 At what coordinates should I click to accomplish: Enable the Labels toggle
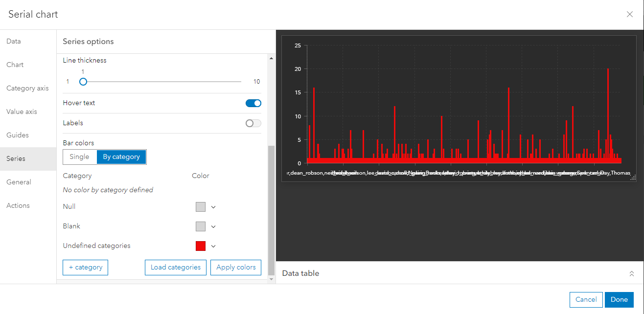[x=253, y=123]
